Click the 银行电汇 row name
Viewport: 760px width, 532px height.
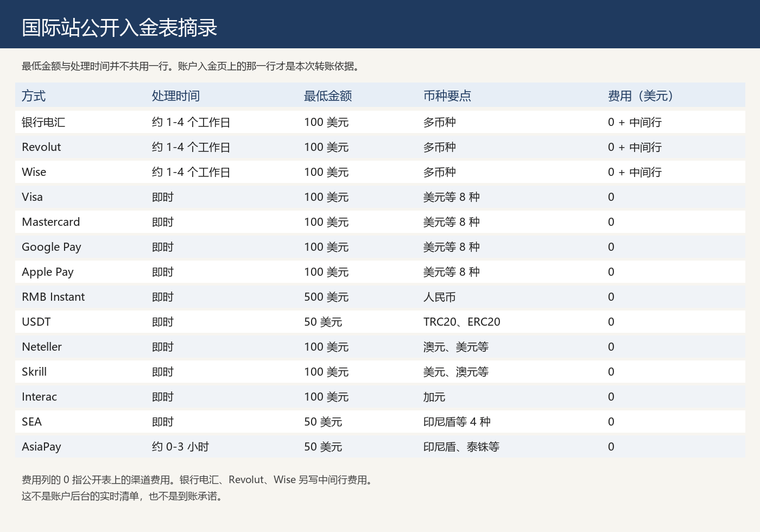click(43, 122)
